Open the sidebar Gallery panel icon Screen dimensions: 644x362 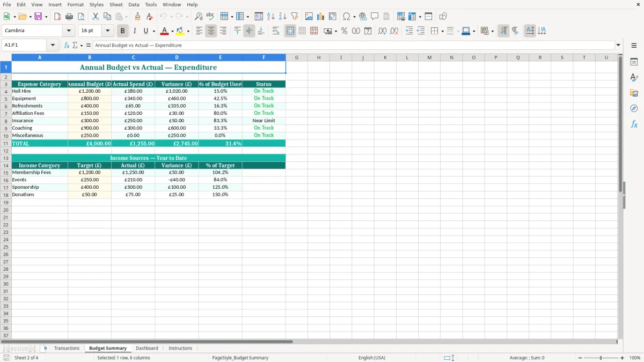(x=634, y=93)
